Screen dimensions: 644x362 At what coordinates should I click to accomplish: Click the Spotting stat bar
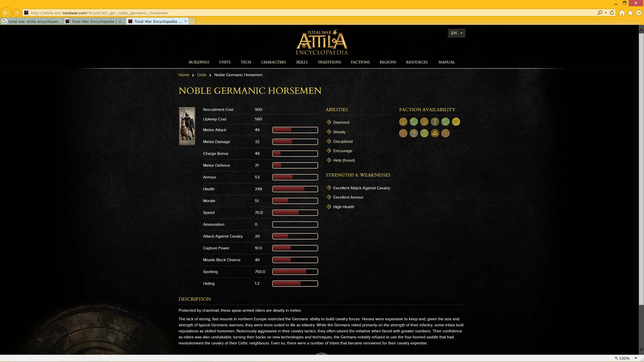click(295, 272)
